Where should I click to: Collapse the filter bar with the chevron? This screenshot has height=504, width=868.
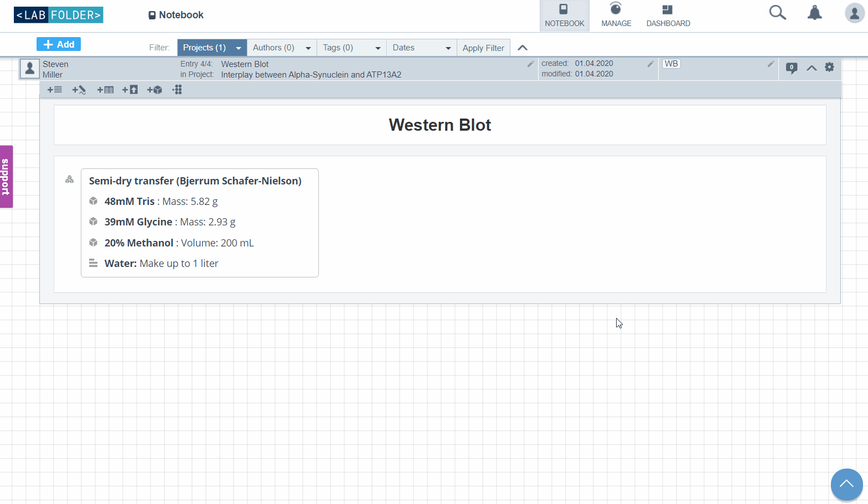(x=523, y=48)
